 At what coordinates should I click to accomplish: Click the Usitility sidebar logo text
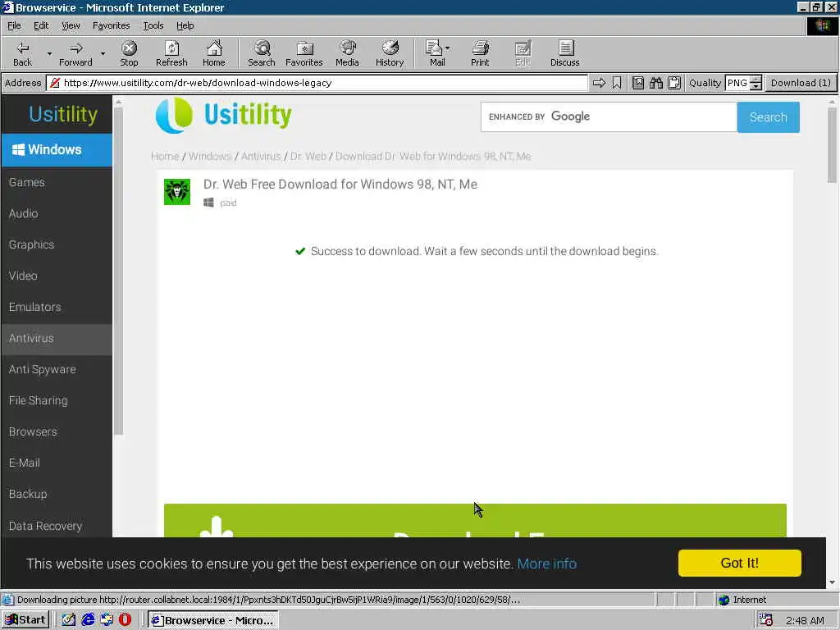coord(62,114)
